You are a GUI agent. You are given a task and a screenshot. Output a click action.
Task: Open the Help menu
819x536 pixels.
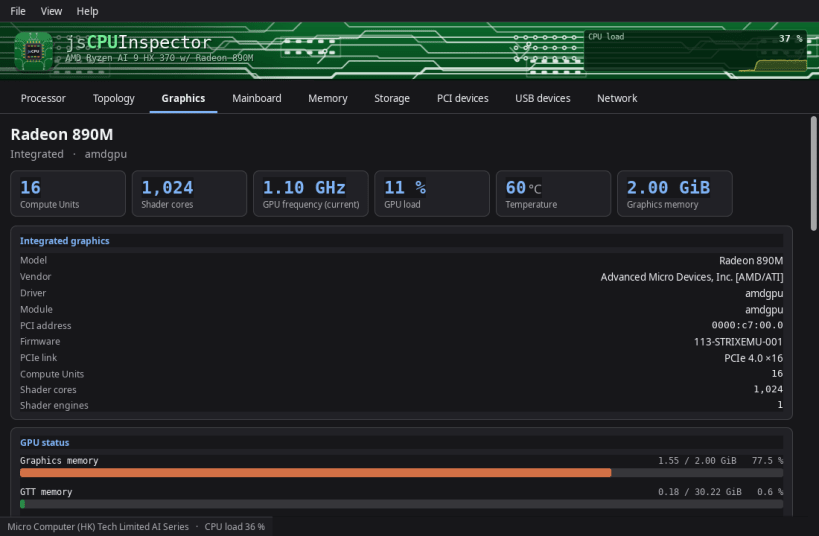pos(87,11)
